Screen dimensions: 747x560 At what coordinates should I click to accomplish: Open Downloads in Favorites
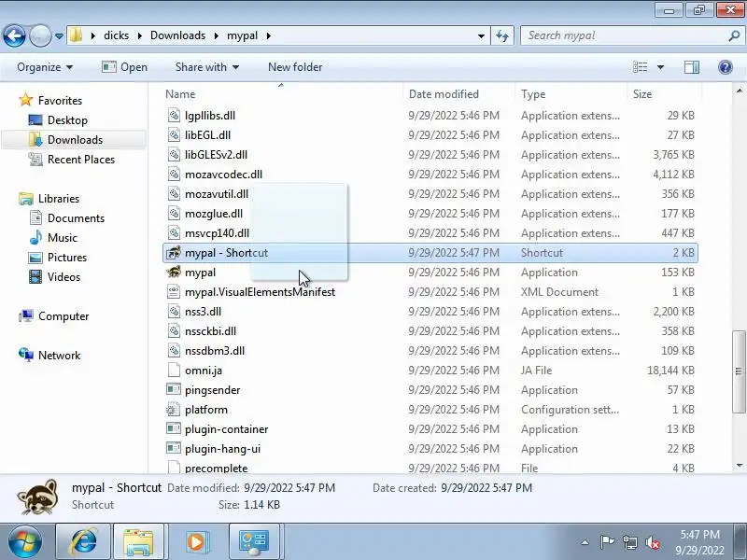pyautogui.click(x=75, y=139)
